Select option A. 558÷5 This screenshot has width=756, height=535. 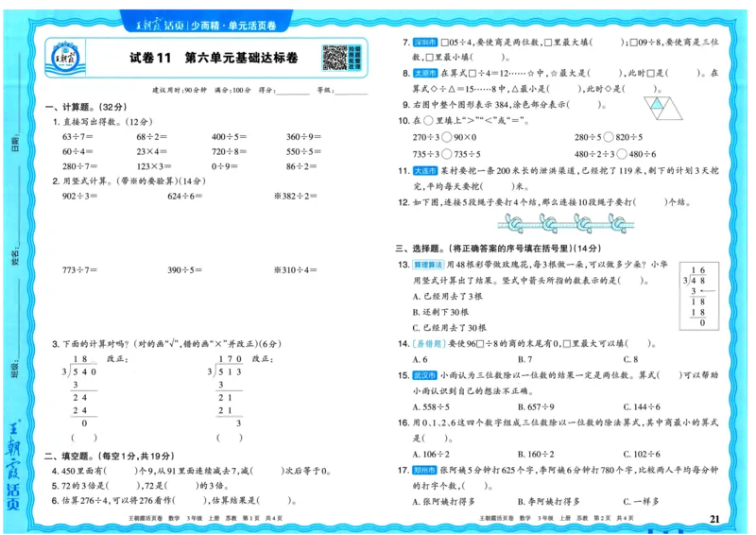click(431, 407)
